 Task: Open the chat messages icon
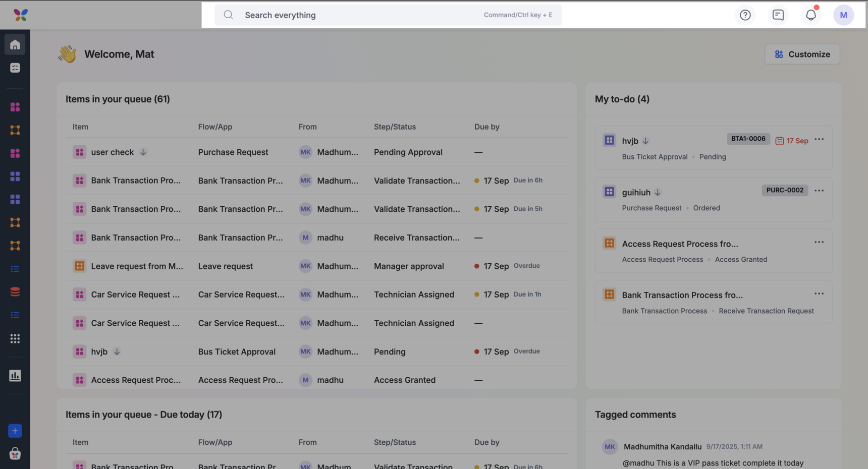point(778,15)
